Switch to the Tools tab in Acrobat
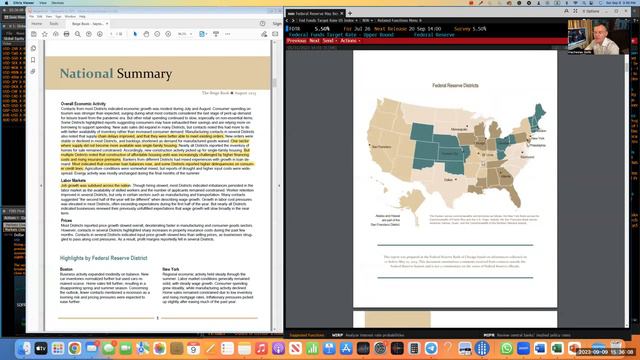Image resolution: width=640 pixels, height=360 pixels. point(54,24)
